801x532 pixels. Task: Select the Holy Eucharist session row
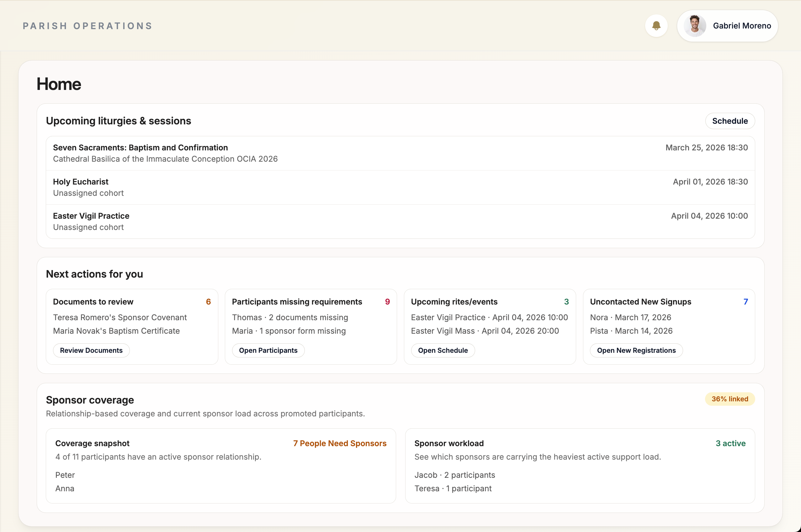pyautogui.click(x=400, y=187)
